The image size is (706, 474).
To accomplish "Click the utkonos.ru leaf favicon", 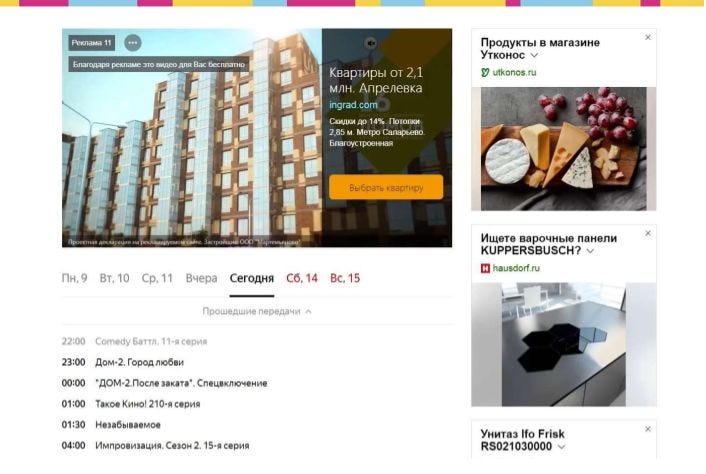I will coord(485,72).
